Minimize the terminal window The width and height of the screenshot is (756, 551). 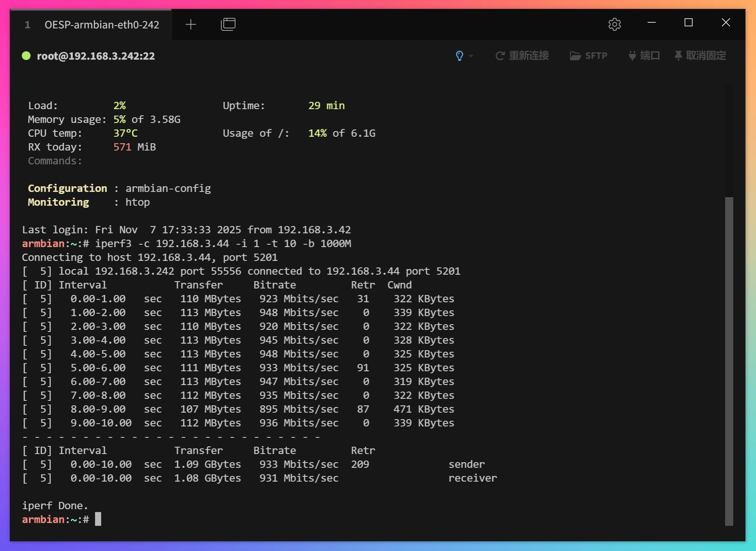pyautogui.click(x=652, y=23)
